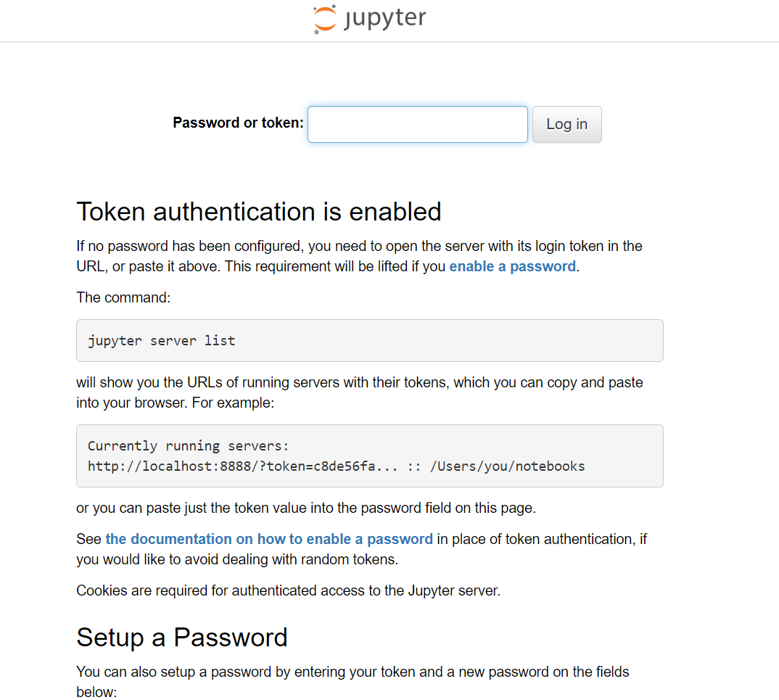The height and width of the screenshot is (700, 779).
Task: Click the 'Setup a Password' heading
Action: (182, 638)
